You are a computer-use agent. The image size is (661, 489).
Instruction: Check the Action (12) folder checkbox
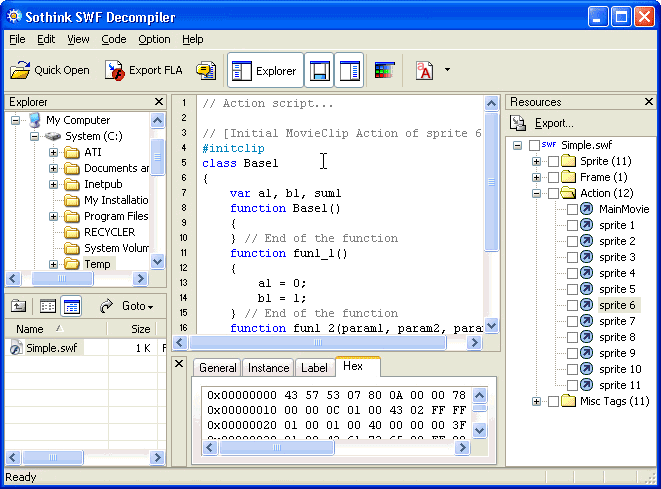554,193
